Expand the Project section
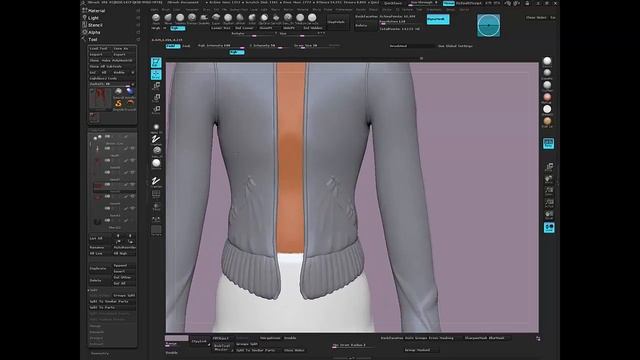This screenshot has height=360, width=640. [x=97, y=338]
